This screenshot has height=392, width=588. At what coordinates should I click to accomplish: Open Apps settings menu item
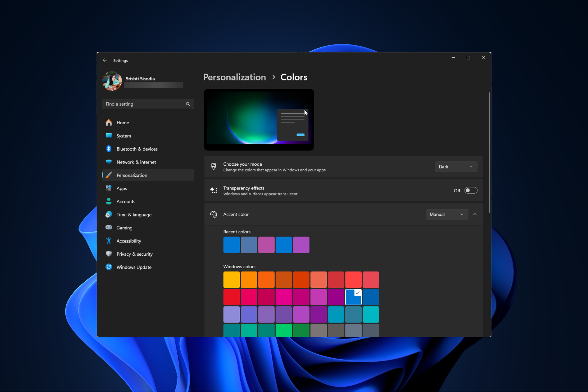click(x=122, y=188)
